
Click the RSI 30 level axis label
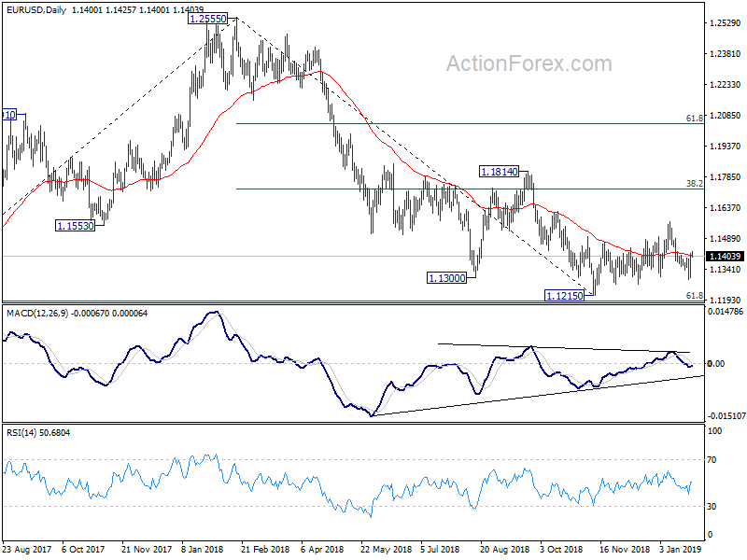(x=712, y=507)
